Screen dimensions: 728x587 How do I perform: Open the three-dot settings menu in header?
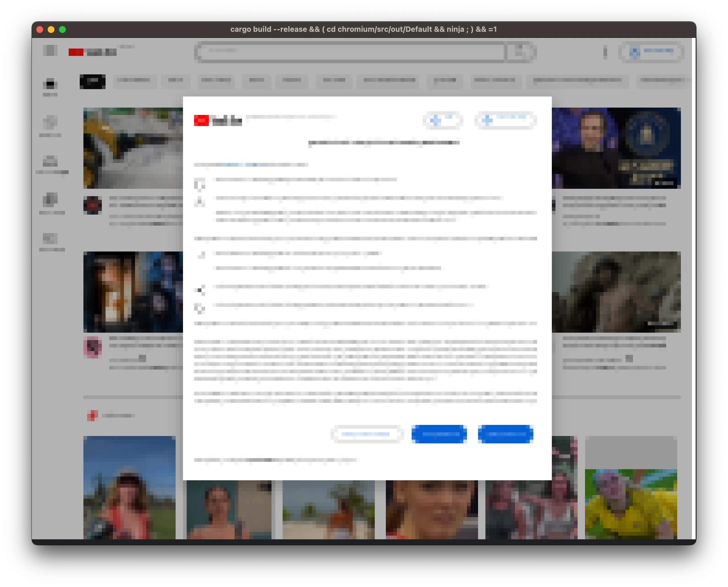tap(605, 53)
